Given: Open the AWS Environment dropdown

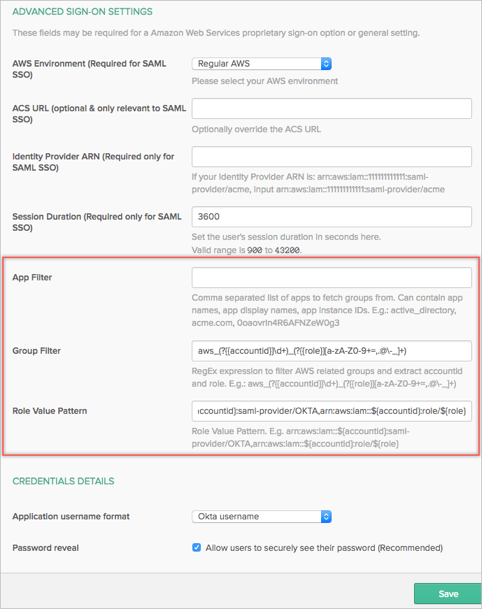Looking at the screenshot, I should [x=261, y=64].
